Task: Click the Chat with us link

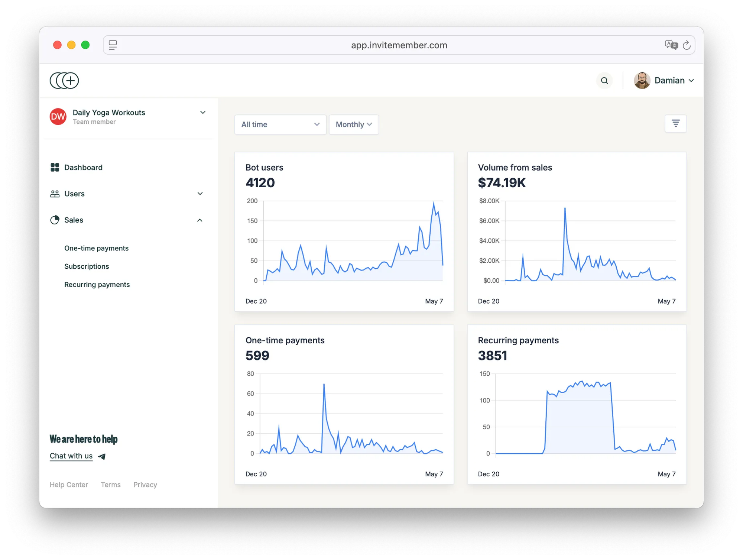Action: (x=71, y=456)
